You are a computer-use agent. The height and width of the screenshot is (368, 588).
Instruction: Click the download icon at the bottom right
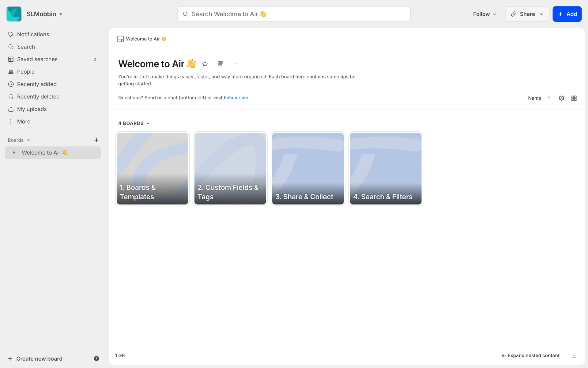click(x=574, y=355)
